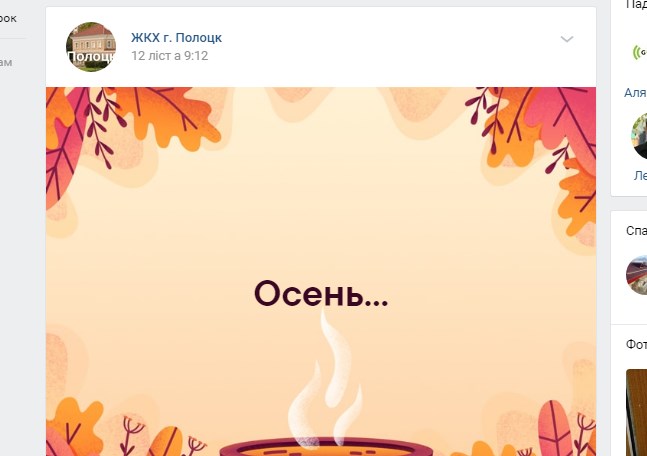
Task: Open the round user avatar under Аля
Action: tap(639, 136)
